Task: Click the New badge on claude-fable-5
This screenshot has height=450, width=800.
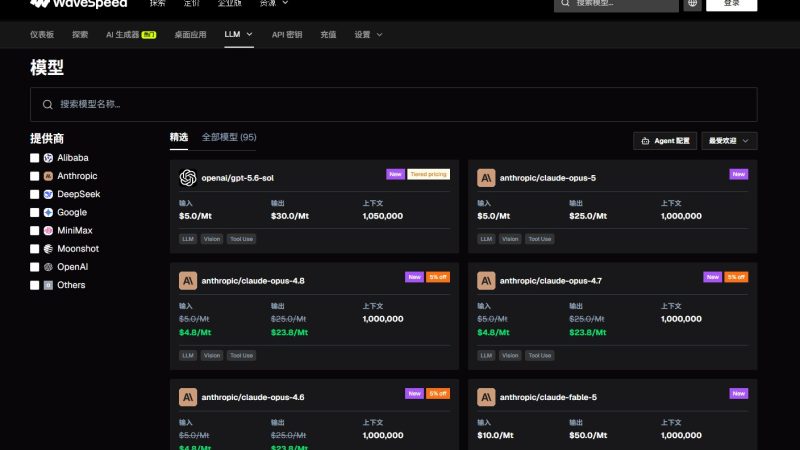Action: pos(738,393)
